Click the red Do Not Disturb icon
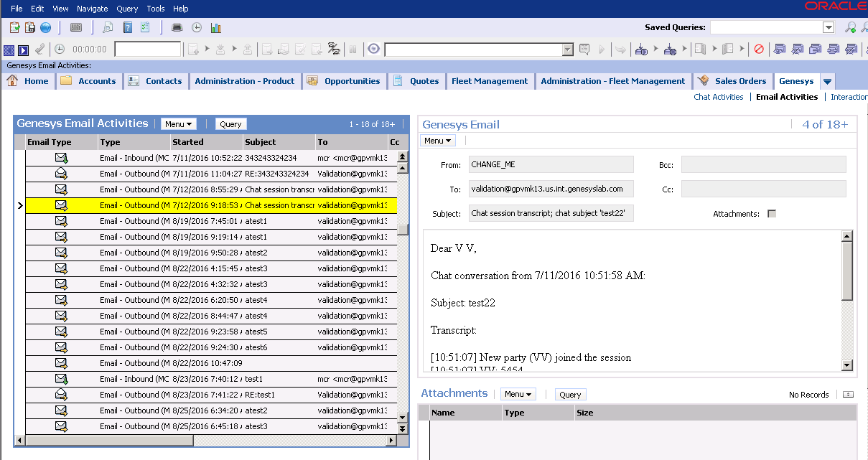 click(x=759, y=49)
